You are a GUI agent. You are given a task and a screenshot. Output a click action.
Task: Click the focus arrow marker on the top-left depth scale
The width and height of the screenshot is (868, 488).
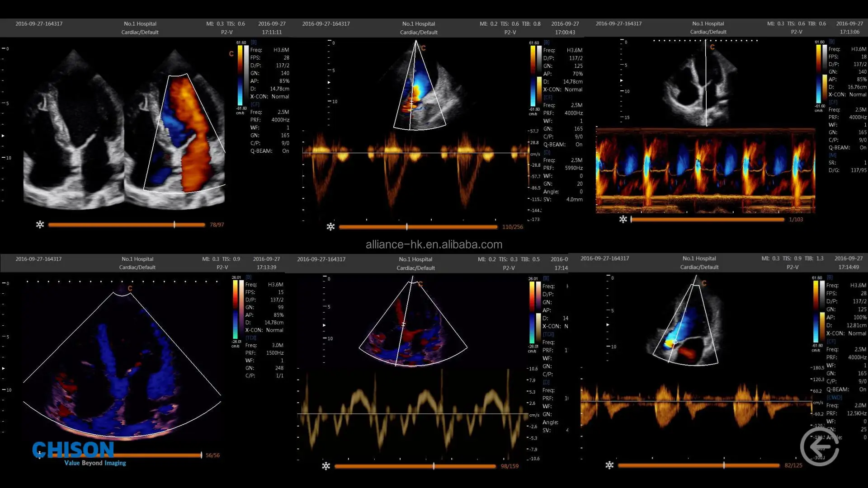(x=3, y=136)
